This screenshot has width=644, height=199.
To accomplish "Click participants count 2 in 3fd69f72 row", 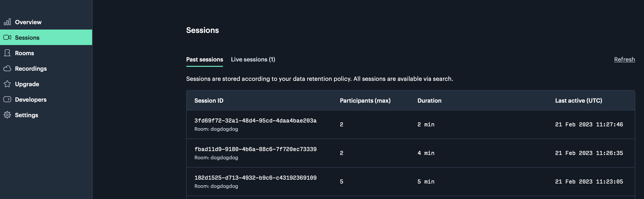I will [341, 124].
